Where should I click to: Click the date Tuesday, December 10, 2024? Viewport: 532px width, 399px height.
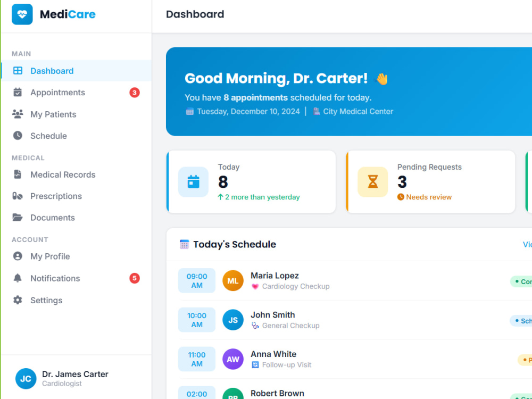(248, 111)
